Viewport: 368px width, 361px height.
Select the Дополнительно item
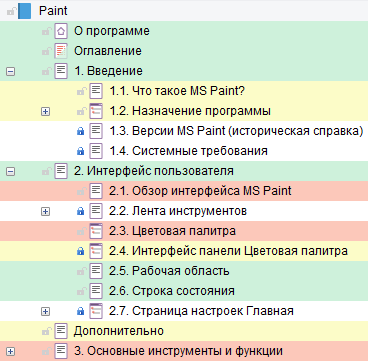[119, 331]
